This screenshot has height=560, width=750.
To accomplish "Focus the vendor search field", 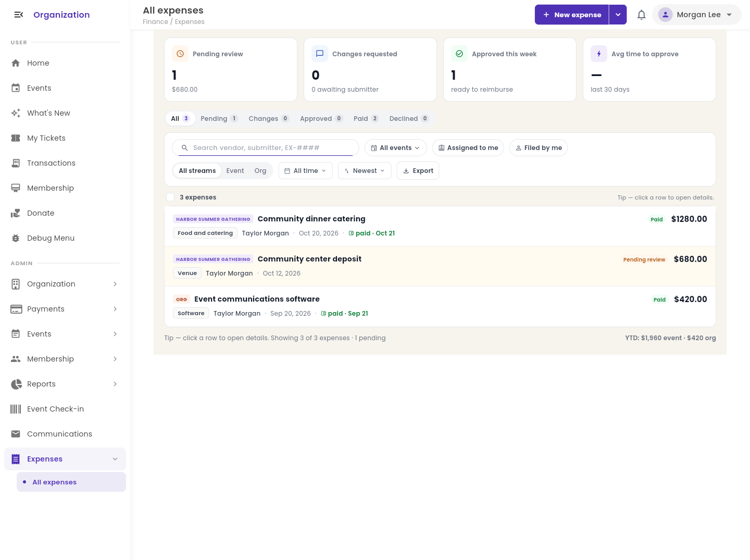I will click(x=266, y=148).
